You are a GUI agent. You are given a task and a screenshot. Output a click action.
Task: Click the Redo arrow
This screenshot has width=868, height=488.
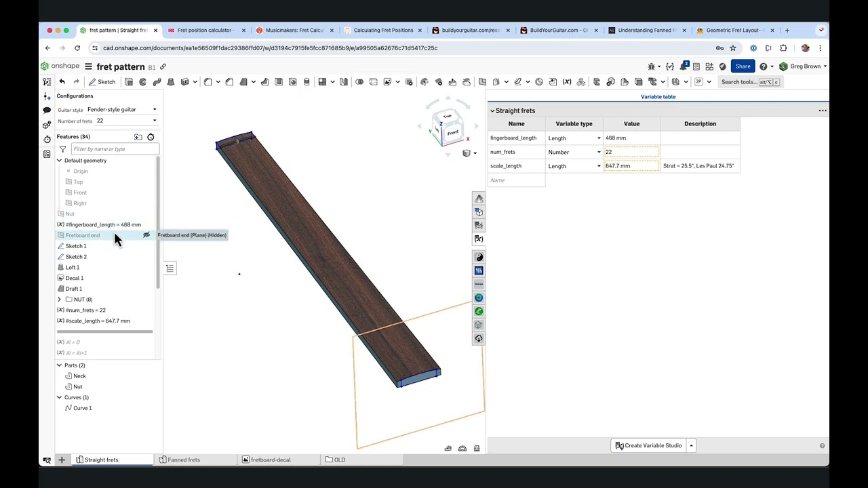pyautogui.click(x=76, y=82)
